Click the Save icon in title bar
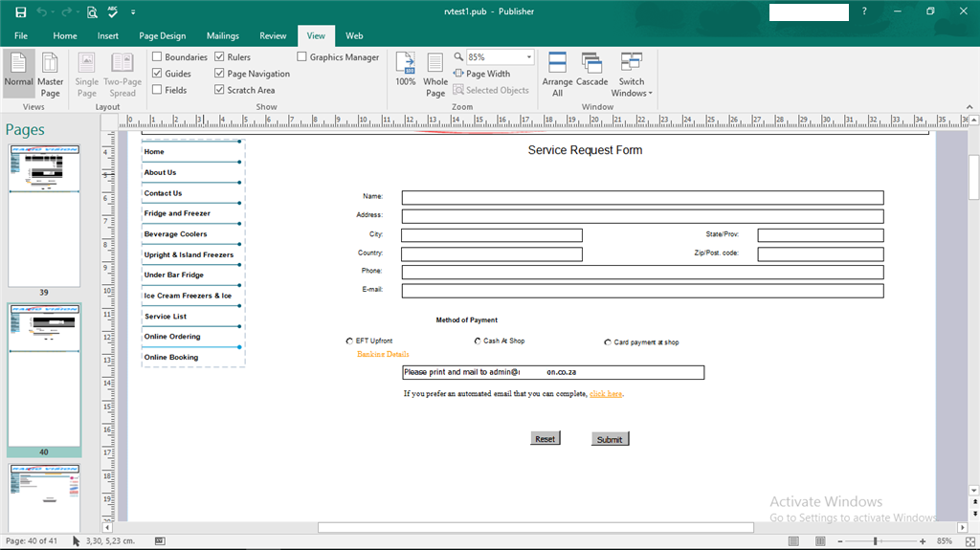Viewport: 980px width, 550px height. tap(20, 12)
